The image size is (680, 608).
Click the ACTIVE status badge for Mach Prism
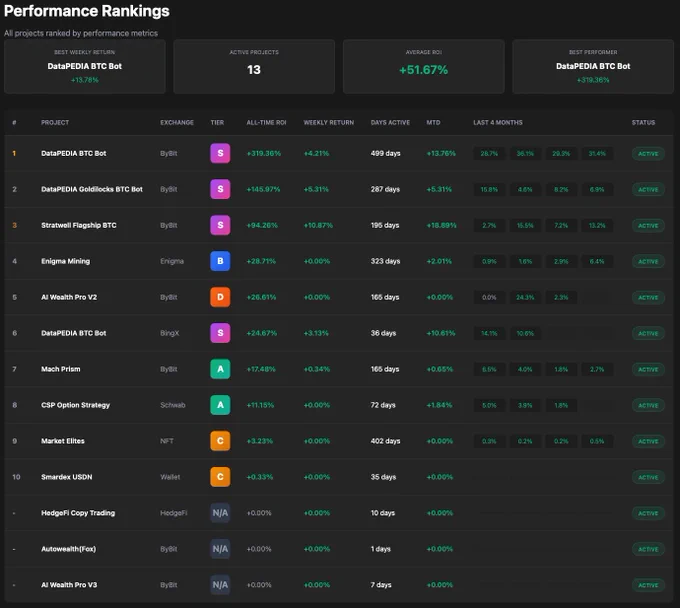[x=648, y=369]
